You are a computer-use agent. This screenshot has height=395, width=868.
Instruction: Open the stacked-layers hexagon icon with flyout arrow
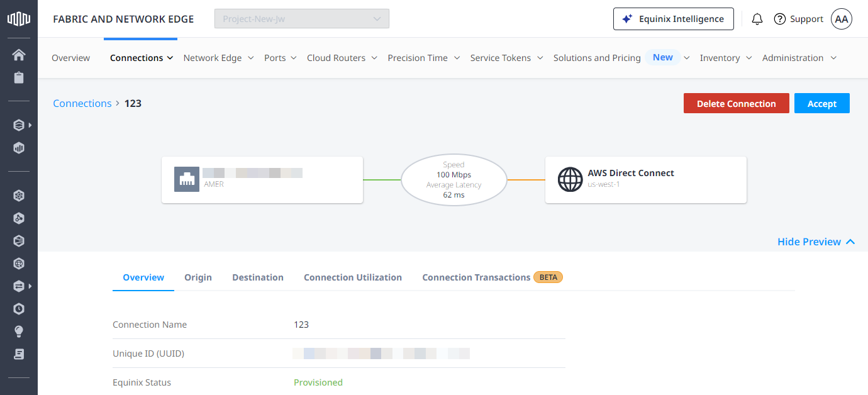coord(19,125)
